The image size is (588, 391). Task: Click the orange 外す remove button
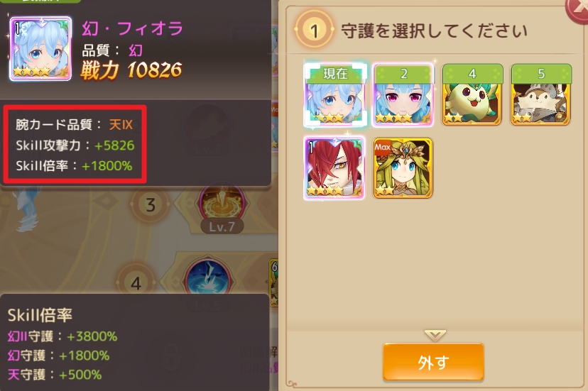(433, 362)
